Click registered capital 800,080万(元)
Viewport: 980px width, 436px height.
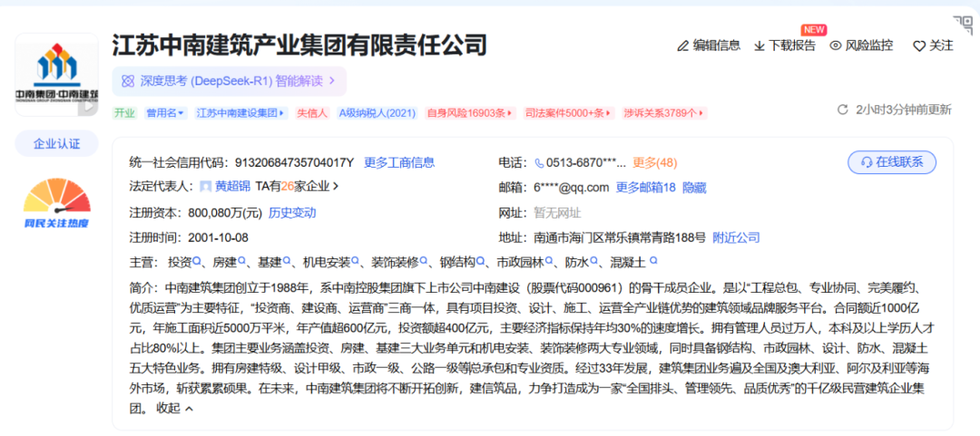click(225, 212)
